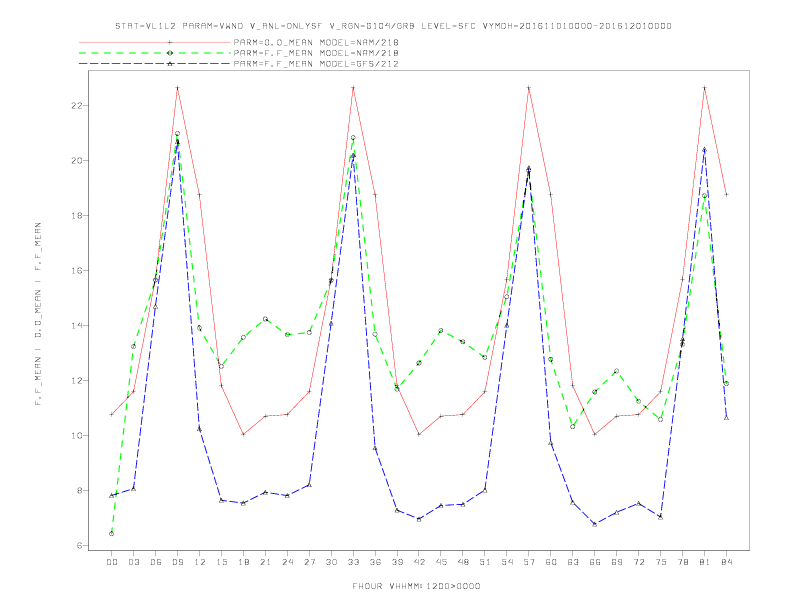Click x-axis tick label 21
Image resolution: width=792 pixels, height=612 pixels.
[265, 562]
